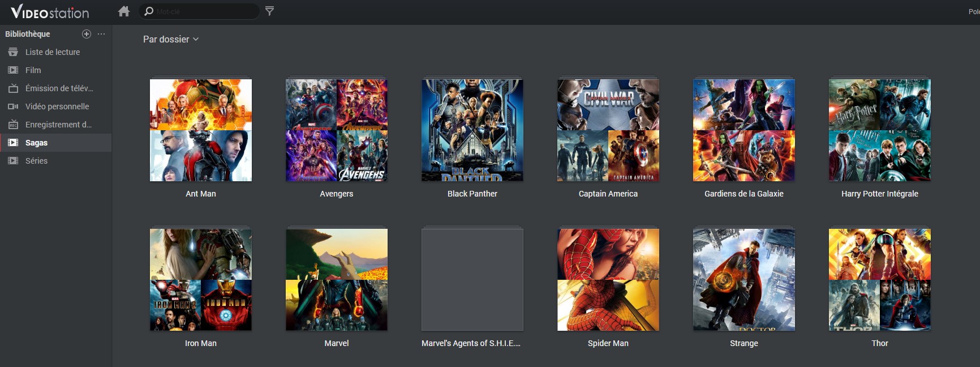Open the Avengers folder thumbnail
Screen dimensions: 980x367
[337, 130]
